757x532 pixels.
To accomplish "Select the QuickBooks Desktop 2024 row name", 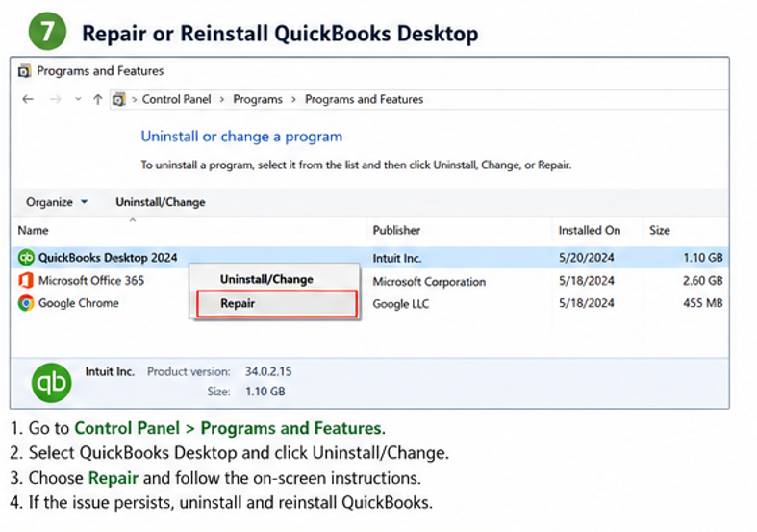I will pyautogui.click(x=108, y=257).
